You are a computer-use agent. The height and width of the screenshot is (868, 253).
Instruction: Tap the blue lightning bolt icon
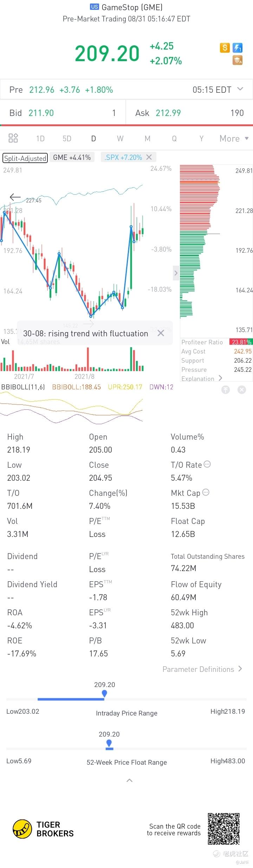tap(238, 48)
